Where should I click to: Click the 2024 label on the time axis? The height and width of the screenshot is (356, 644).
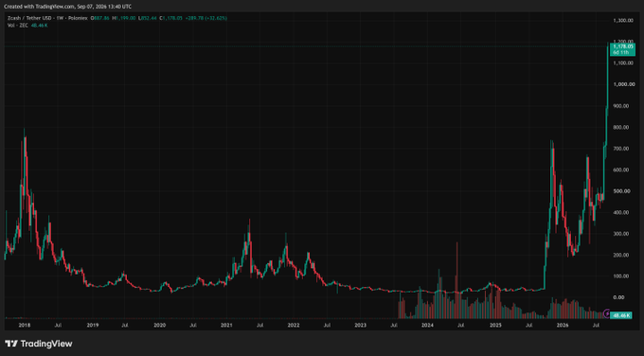[x=427, y=325]
